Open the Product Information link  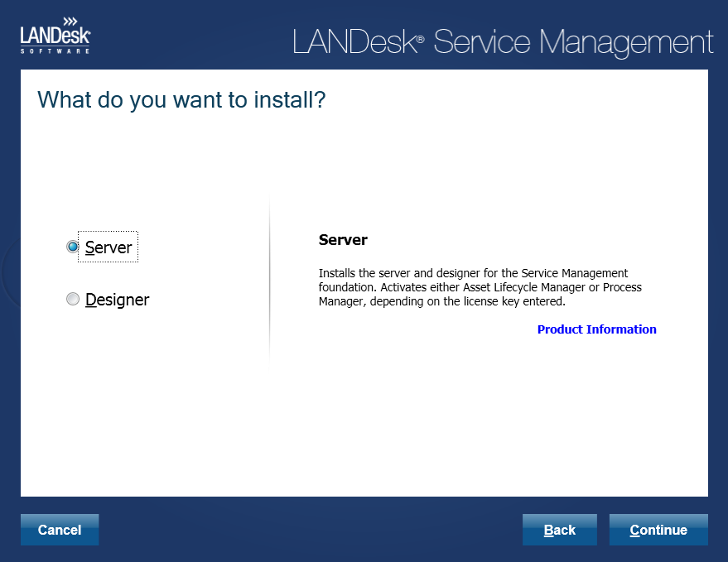point(596,329)
